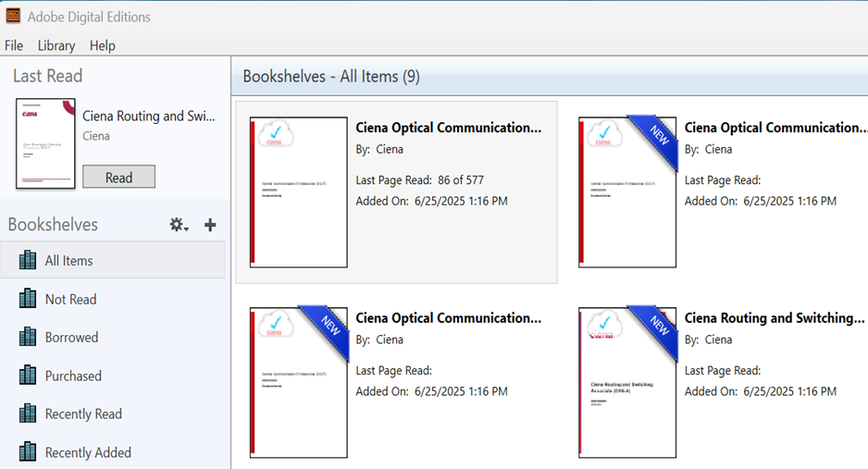Image resolution: width=868 pixels, height=469 pixels.
Task: Click the Borrowed bookshelf icon
Action: click(x=28, y=337)
